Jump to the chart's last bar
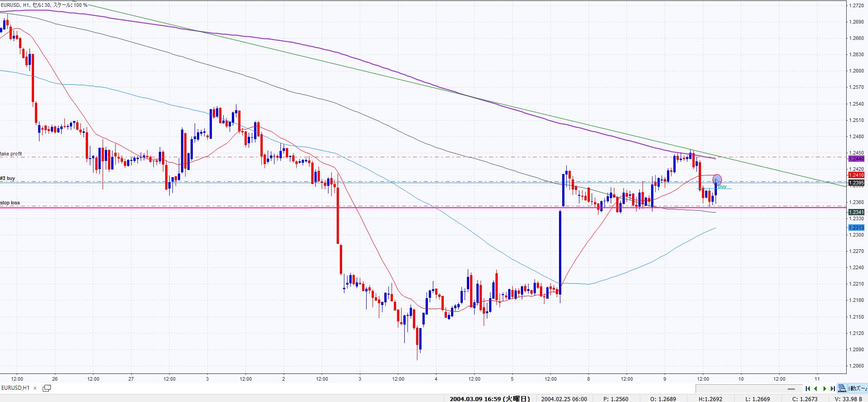The height and width of the screenshot is (402, 868). tap(833, 388)
